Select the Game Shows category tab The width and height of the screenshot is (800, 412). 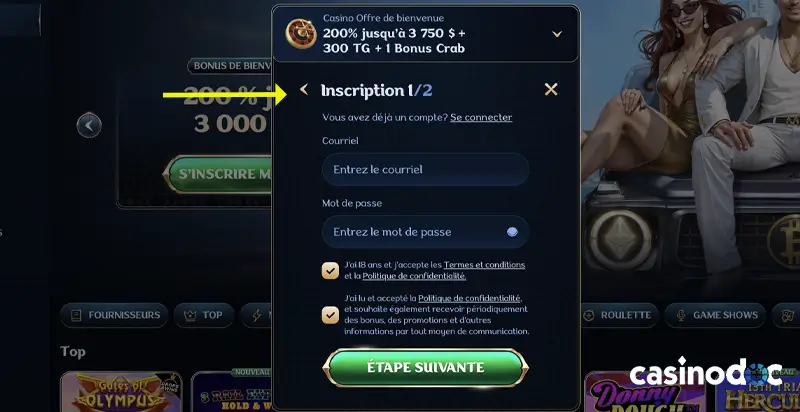click(715, 316)
